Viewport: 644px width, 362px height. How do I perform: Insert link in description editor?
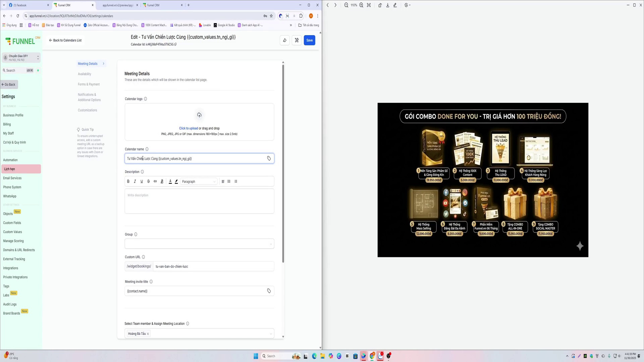click(x=155, y=181)
